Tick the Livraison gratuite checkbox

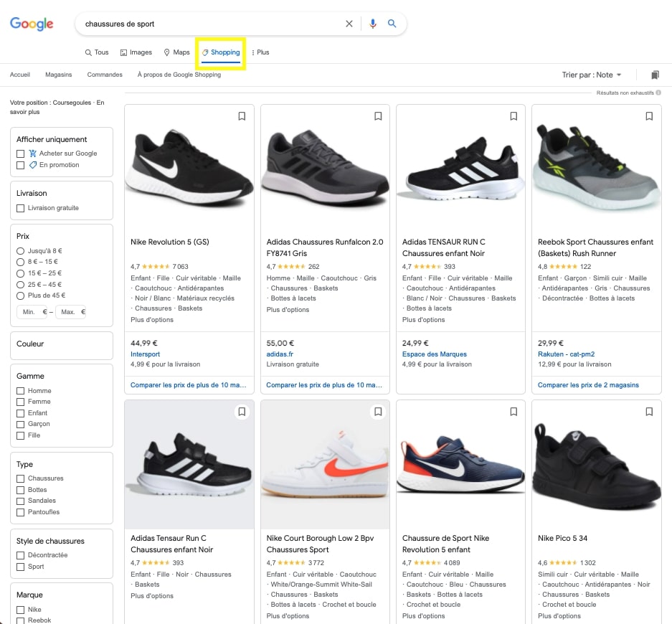coord(20,208)
